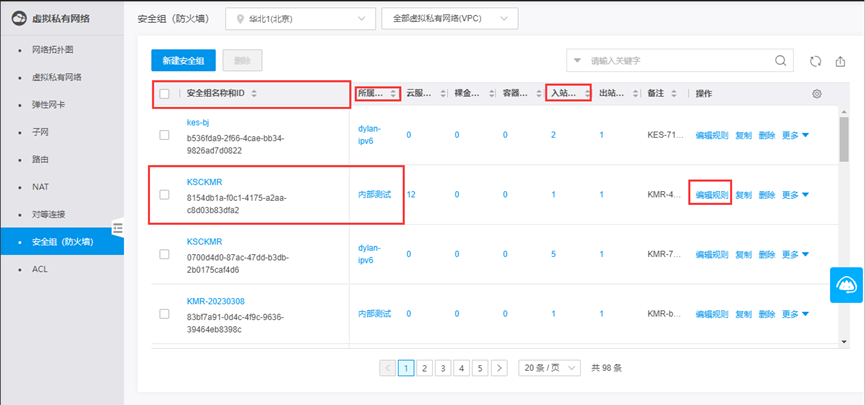The image size is (865, 405).
Task: Expand 更多 menu for KSCKMR 8154db1a row
Action: coord(795,194)
